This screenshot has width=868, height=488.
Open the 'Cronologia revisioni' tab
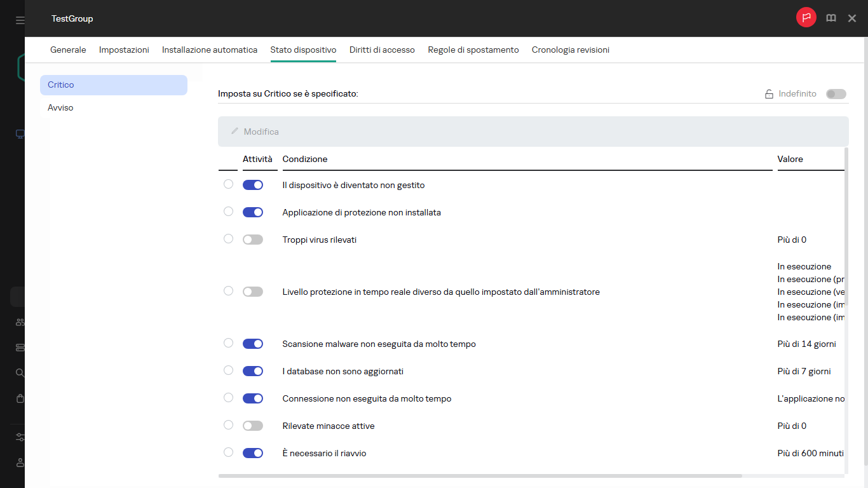570,50
